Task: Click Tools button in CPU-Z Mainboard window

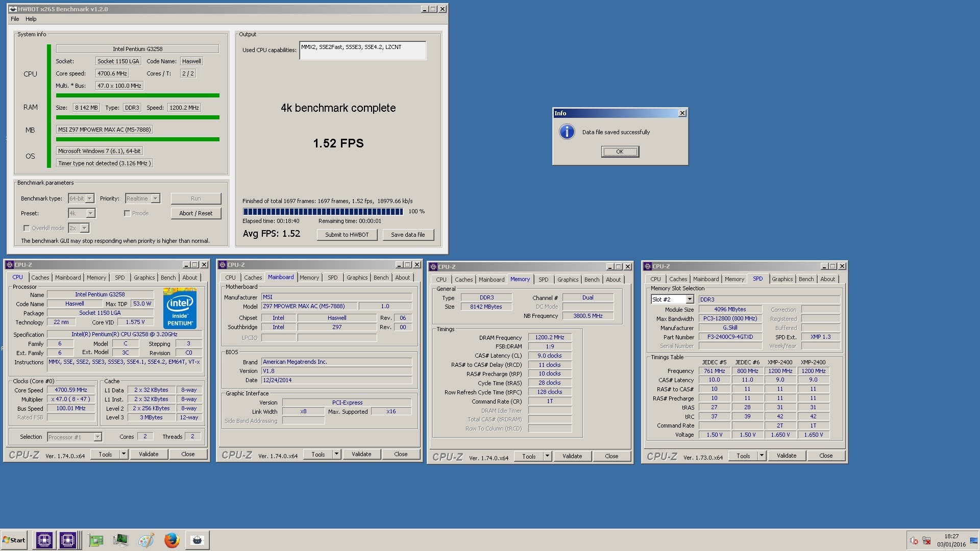Action: click(318, 454)
